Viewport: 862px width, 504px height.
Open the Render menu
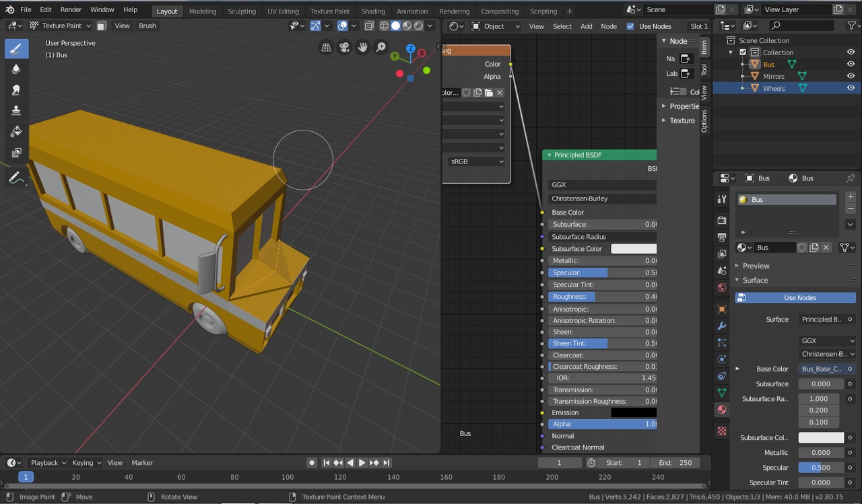(71, 9)
